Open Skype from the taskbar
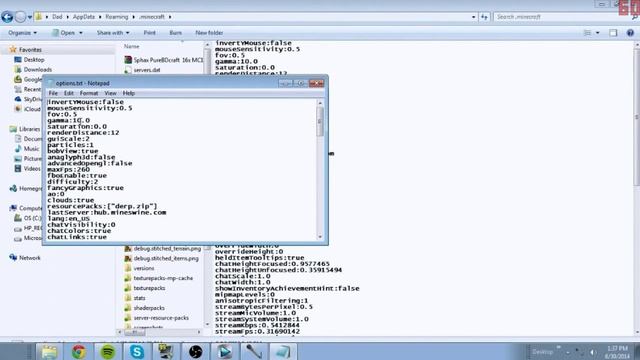The image size is (640, 360). click(x=137, y=352)
